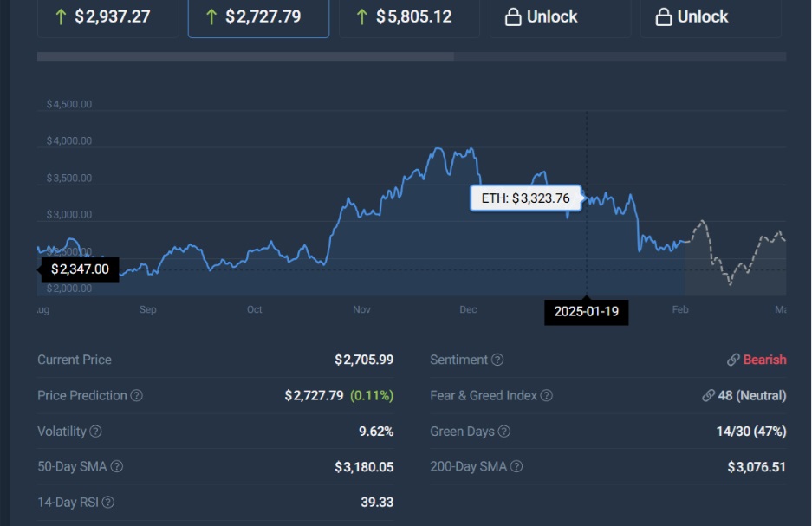Click the second Unlock button
812x526 pixels.
tap(711, 16)
